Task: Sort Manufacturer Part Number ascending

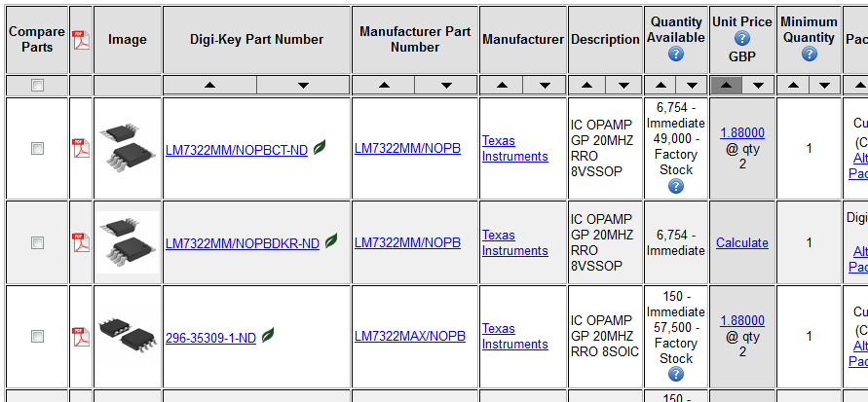Action: click(384, 85)
